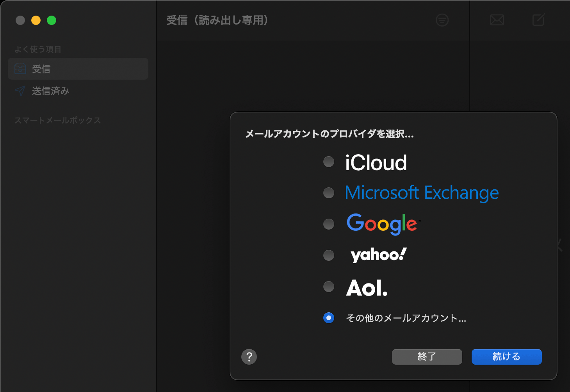This screenshot has height=392, width=570.
Task: Select the iCloud radio button
Action: click(x=329, y=162)
